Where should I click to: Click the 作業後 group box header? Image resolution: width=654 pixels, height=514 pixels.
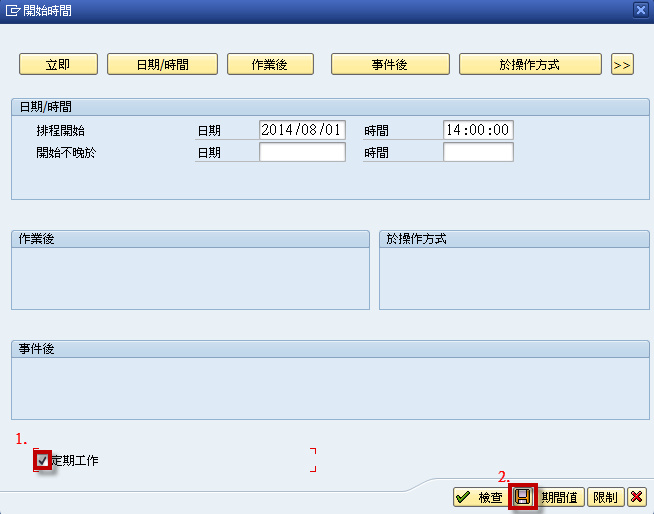click(190, 239)
